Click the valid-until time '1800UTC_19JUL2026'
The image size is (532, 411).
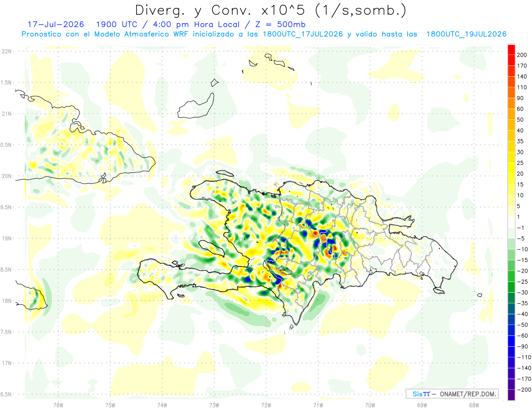[466, 34]
